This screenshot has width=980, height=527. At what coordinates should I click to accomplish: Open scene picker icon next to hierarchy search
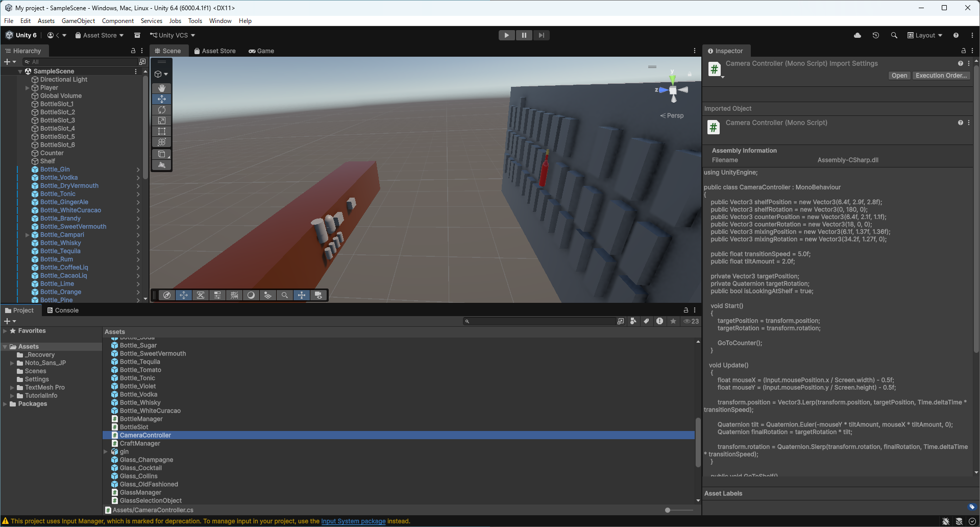(142, 62)
